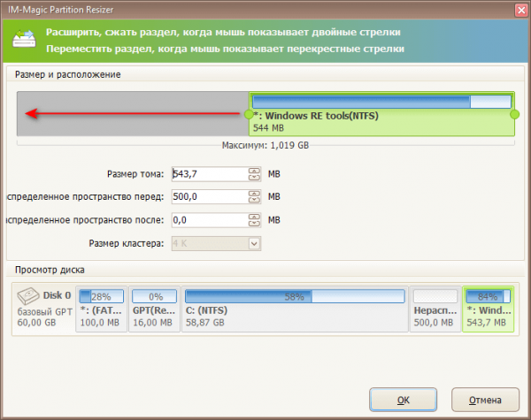Click the Disk 0 drive icon
Image resolution: width=531 pixels, height=420 pixels.
tap(28, 296)
